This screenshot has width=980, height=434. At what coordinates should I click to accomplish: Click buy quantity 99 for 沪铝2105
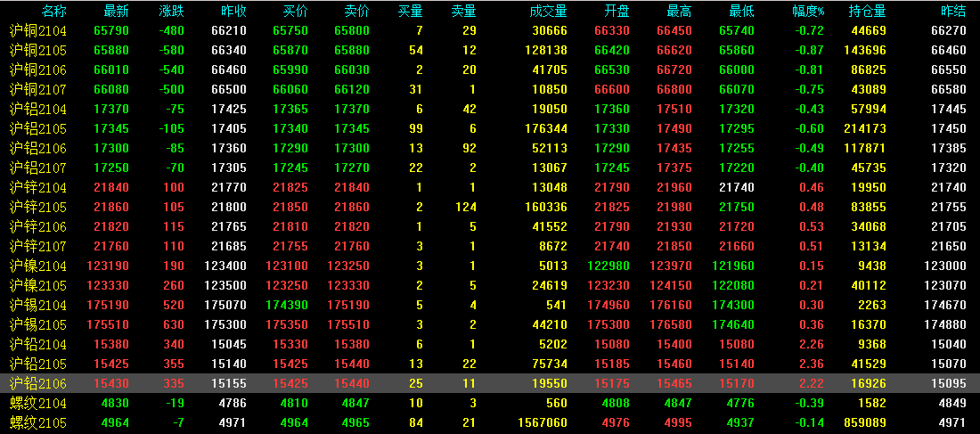[416, 129]
